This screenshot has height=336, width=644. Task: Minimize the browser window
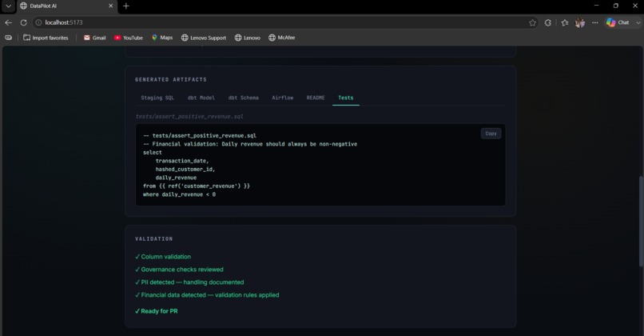point(596,6)
